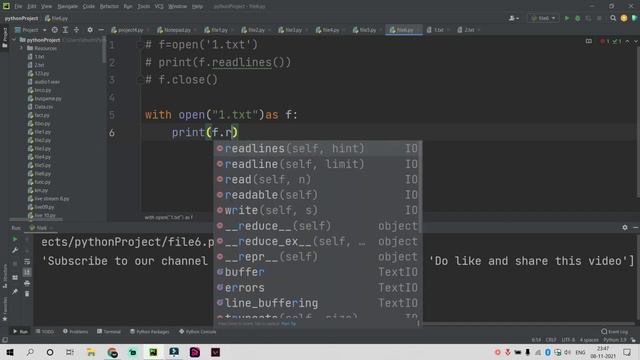Image resolution: width=640 pixels, height=360 pixels.
Task: Select buffer completion suggestion
Action: click(x=318, y=272)
